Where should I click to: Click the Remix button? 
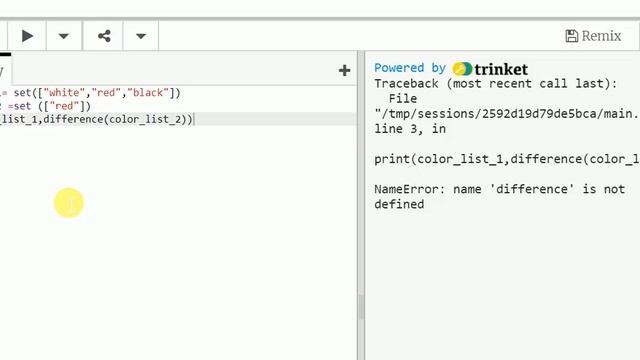[593, 36]
